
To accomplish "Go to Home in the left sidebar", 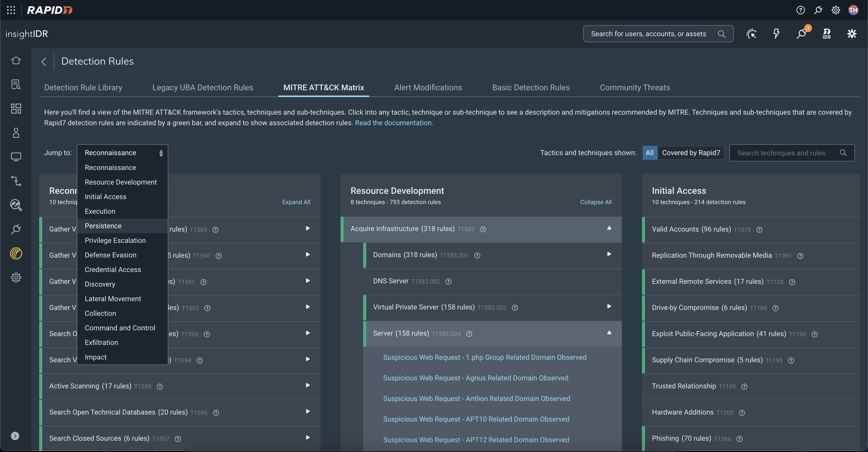I will (x=16, y=60).
